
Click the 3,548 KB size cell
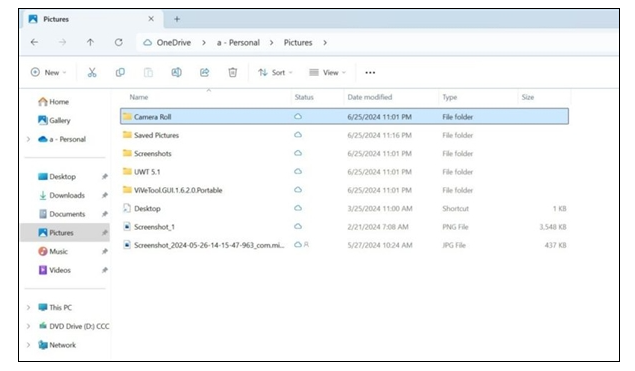click(x=553, y=227)
